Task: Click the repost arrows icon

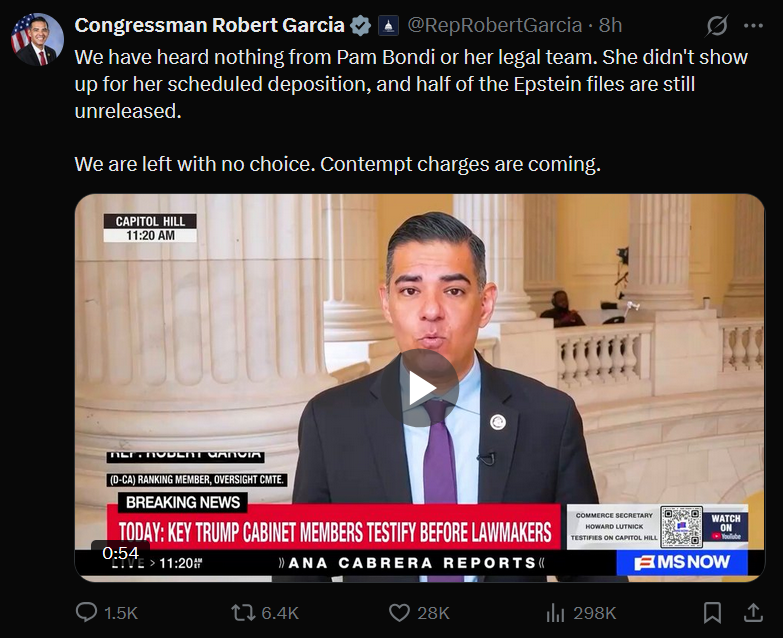Action: click(243, 613)
